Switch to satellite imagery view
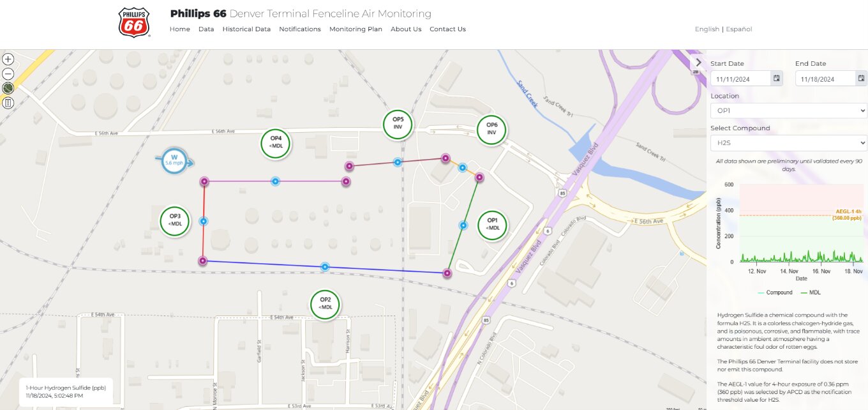This screenshot has height=410, width=868. pos(8,88)
